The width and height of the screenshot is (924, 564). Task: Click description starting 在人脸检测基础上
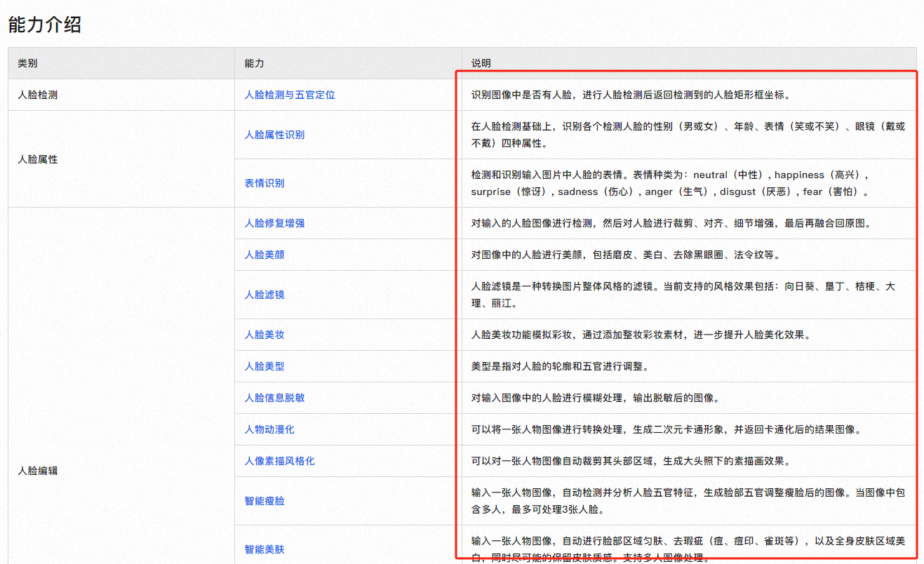(x=688, y=135)
